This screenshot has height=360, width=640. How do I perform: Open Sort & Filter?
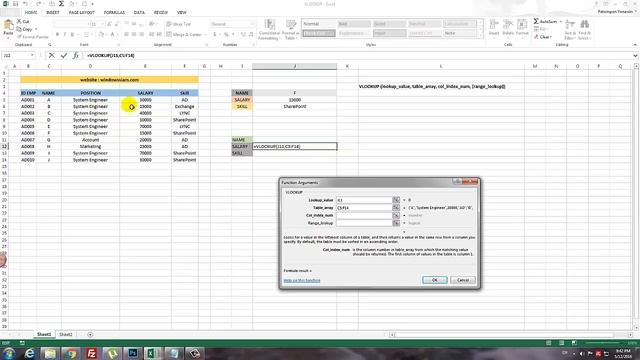(x=570, y=30)
